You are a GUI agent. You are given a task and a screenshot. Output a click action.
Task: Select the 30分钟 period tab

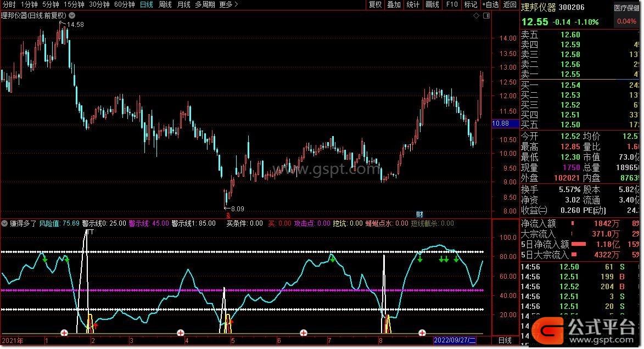point(99,4)
